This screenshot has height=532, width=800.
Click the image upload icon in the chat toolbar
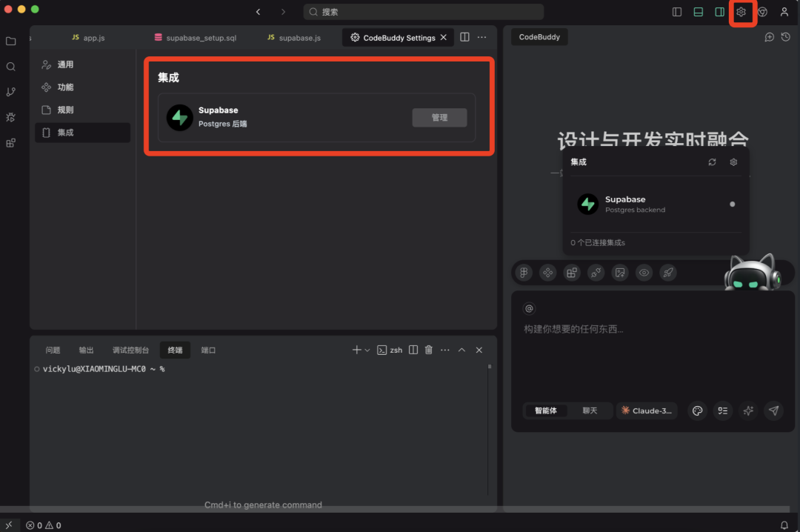point(620,273)
